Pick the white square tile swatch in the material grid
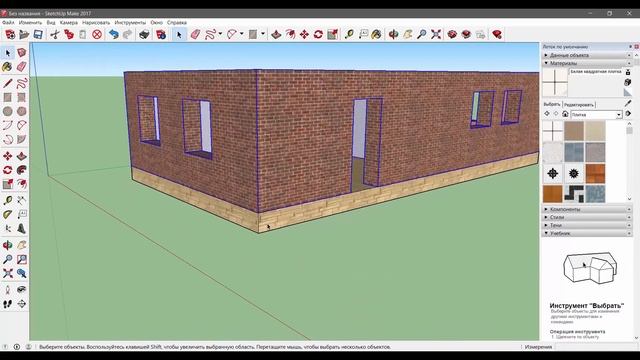640x360 pixels. tap(553, 131)
